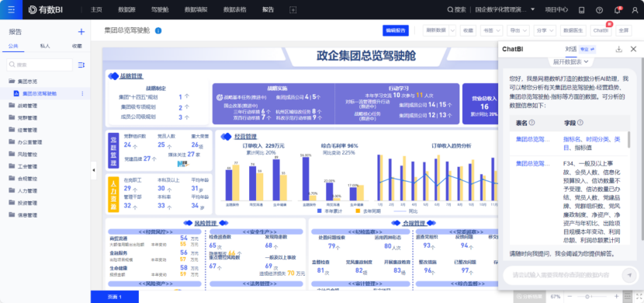Open the 数据源 menu in the top bar
The image size is (644, 303).
(x=127, y=9)
